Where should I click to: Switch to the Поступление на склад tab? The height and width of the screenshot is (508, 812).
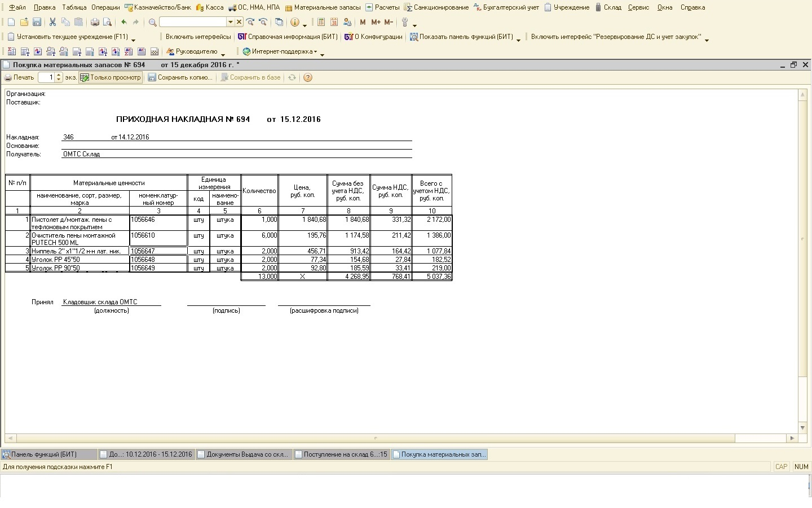click(x=341, y=454)
